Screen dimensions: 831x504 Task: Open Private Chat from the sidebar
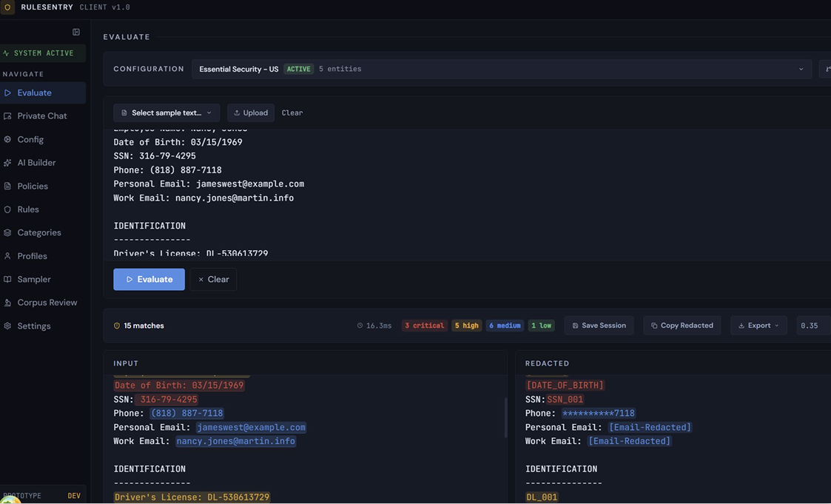(43, 116)
